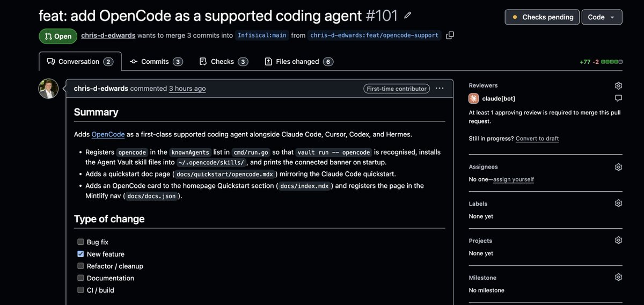Click the knownAgents code text
Viewport: 644px width, 305px height.
coord(191,152)
